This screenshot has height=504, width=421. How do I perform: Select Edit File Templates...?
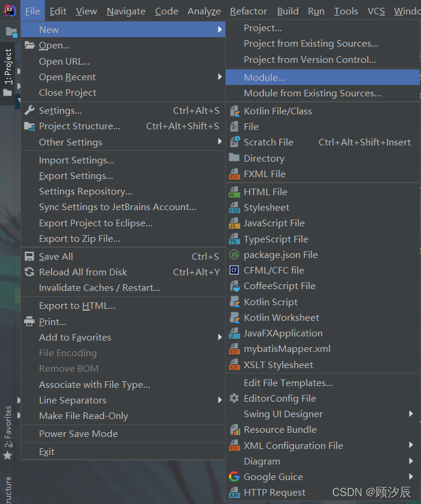323,383
